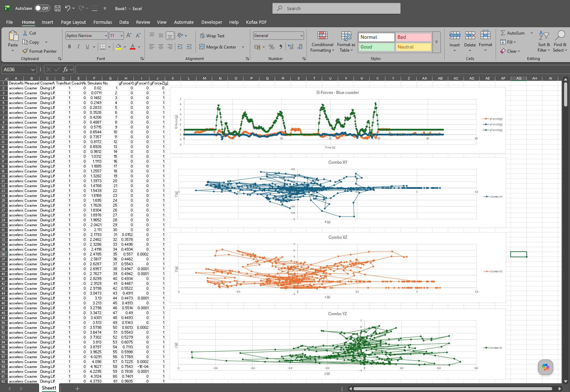Open the General number format dropdown
This screenshot has width=570, height=392.
(302, 36)
